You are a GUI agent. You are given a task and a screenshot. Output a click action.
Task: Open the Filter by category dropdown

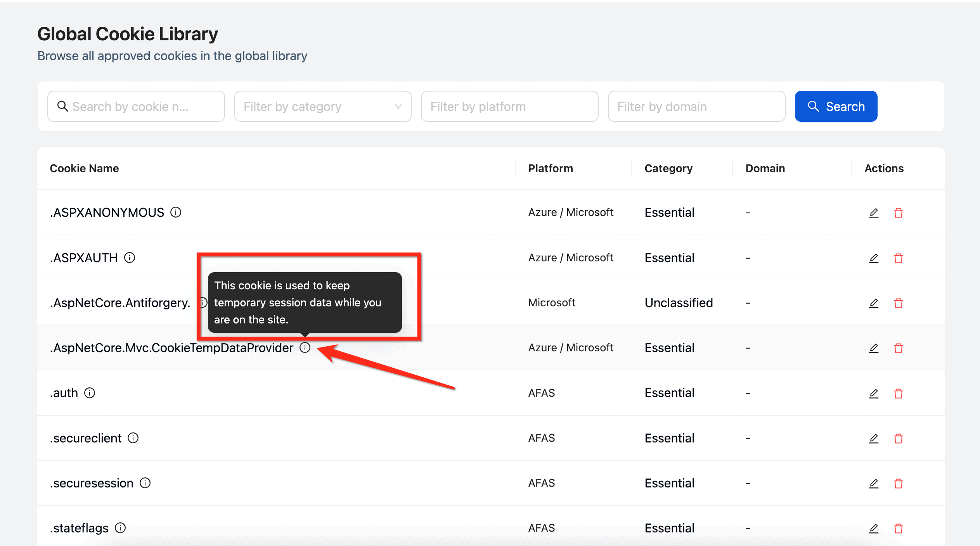pyautogui.click(x=322, y=106)
